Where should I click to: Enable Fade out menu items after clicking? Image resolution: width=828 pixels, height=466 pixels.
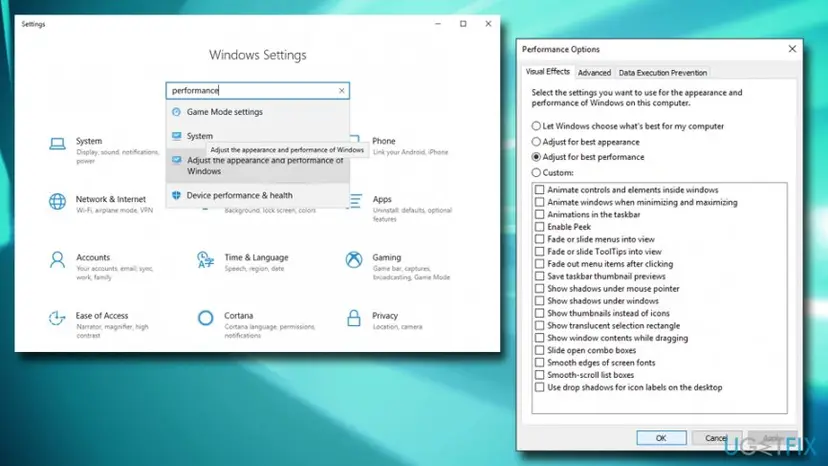(539, 264)
